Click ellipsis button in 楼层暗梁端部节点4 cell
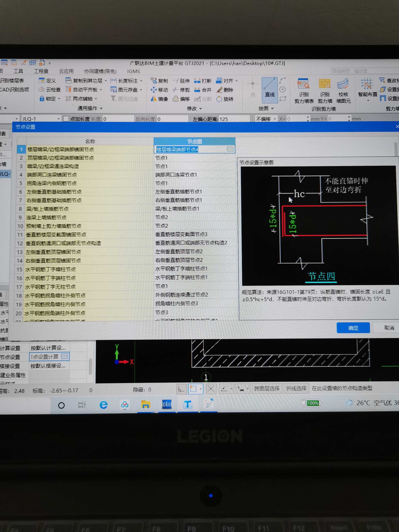This screenshot has height=532, width=399. (230, 149)
